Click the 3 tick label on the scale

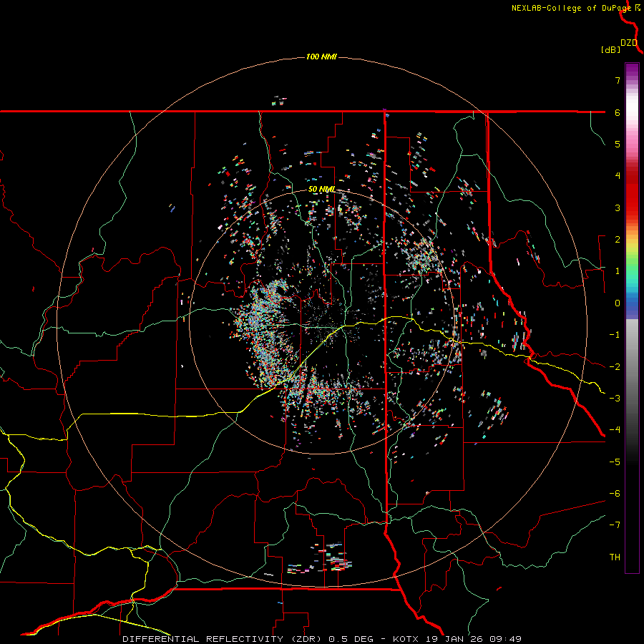click(618, 208)
